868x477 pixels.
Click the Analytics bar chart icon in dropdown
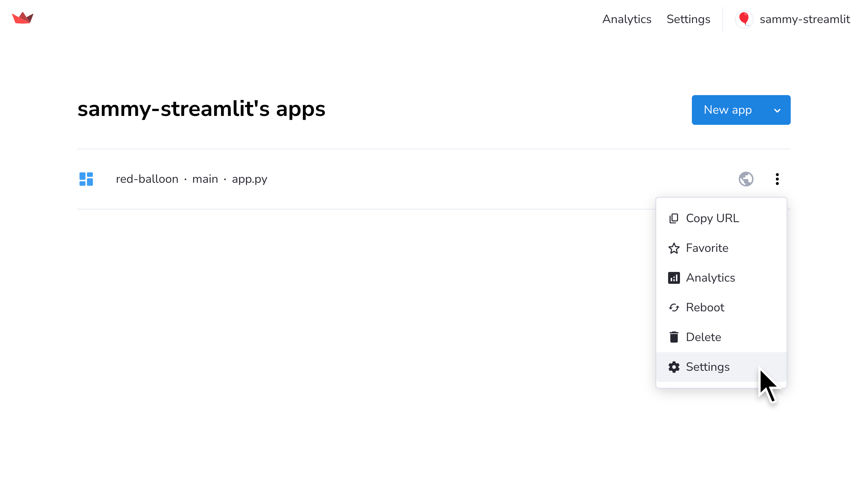(674, 277)
